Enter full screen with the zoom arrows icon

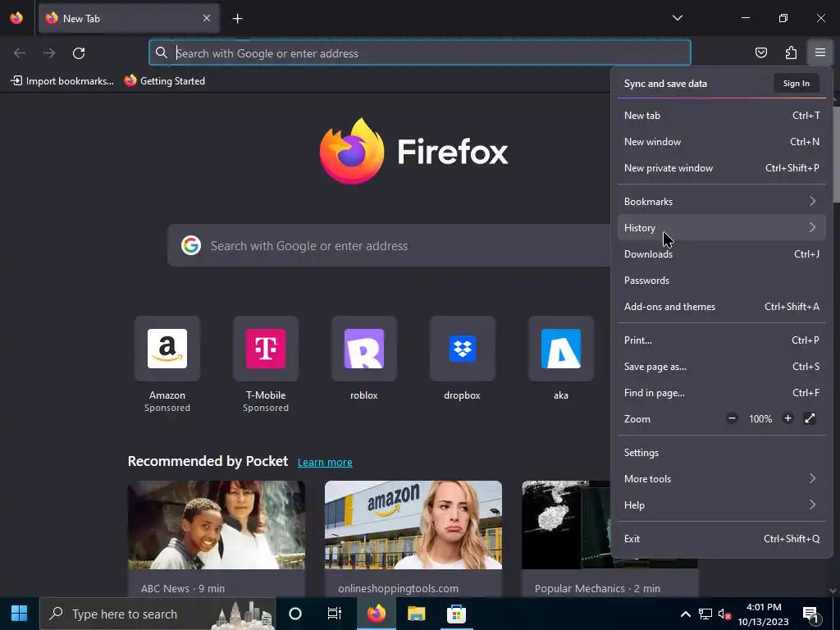[810, 418]
